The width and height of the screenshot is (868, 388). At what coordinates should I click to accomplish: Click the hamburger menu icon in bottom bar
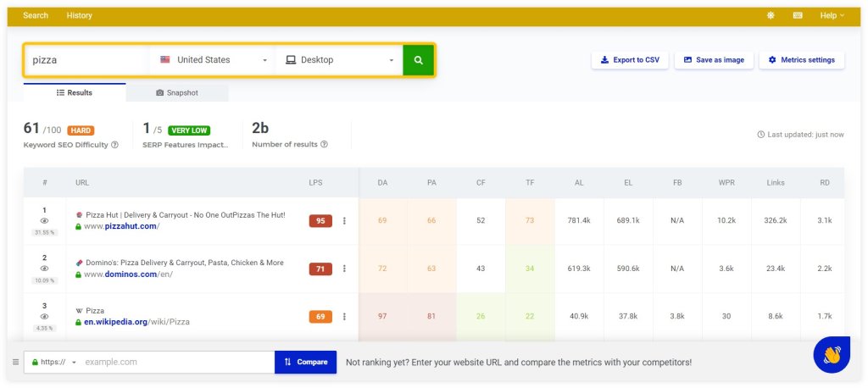[x=15, y=362]
